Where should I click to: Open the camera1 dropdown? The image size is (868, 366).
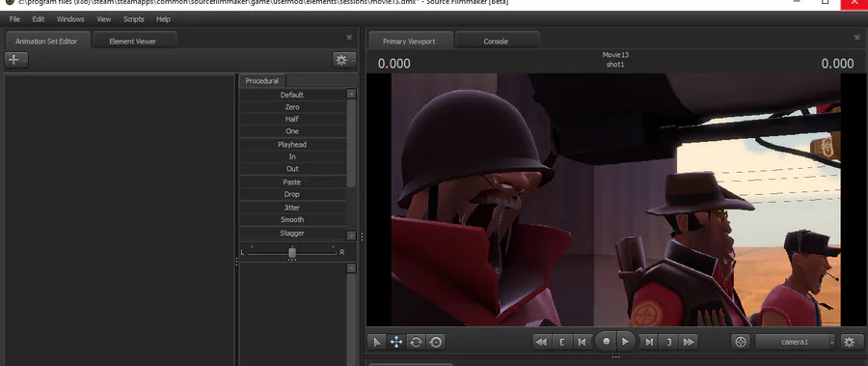796,342
